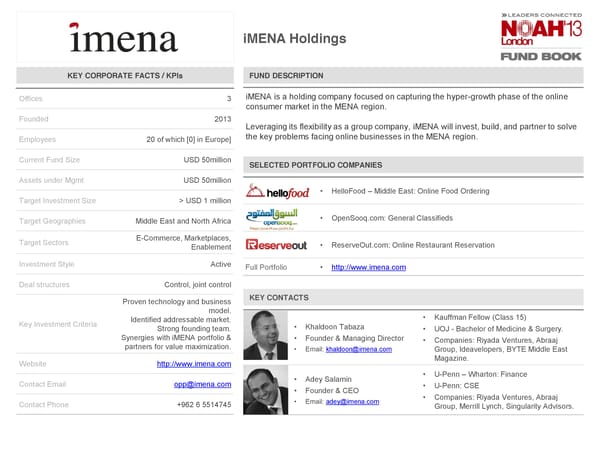Click the Fund Description section header
The image size is (600, 450).
(x=286, y=76)
